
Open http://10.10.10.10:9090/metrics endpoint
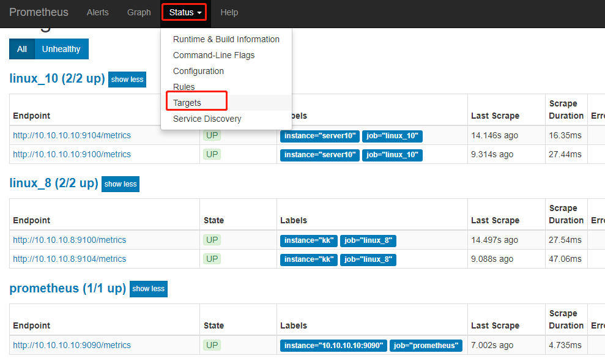72,345
